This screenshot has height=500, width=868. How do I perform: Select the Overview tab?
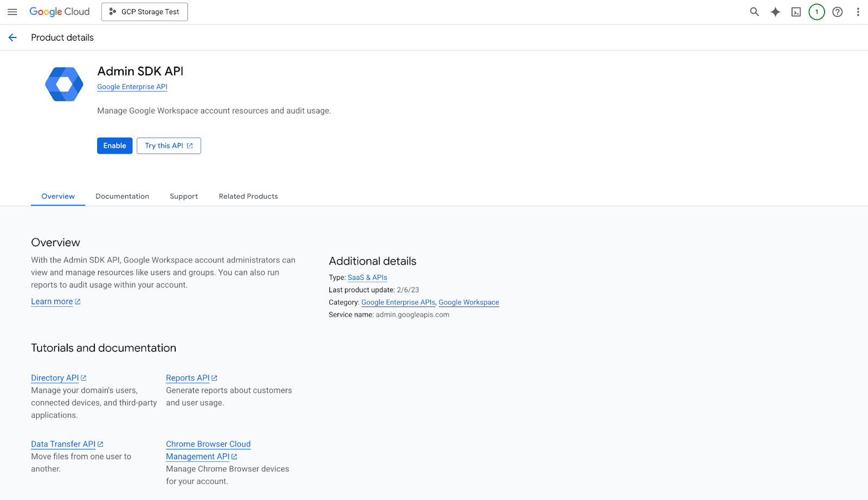click(58, 196)
